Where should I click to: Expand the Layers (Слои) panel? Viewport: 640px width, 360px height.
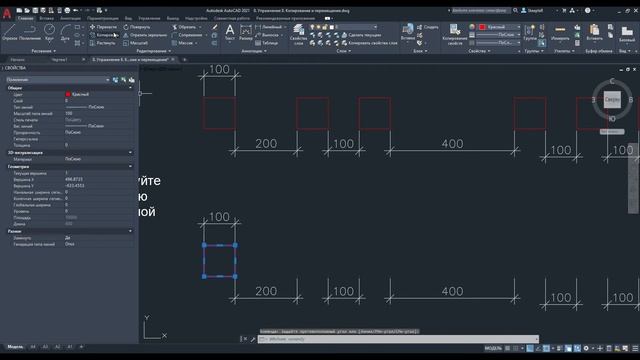(344, 51)
